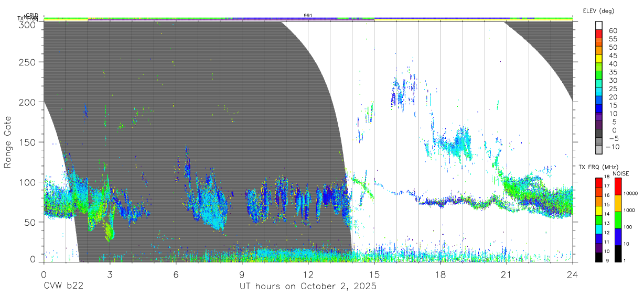
Task: Click the red swatch atop the NOISE colorbar
Action: pyautogui.click(x=618, y=185)
